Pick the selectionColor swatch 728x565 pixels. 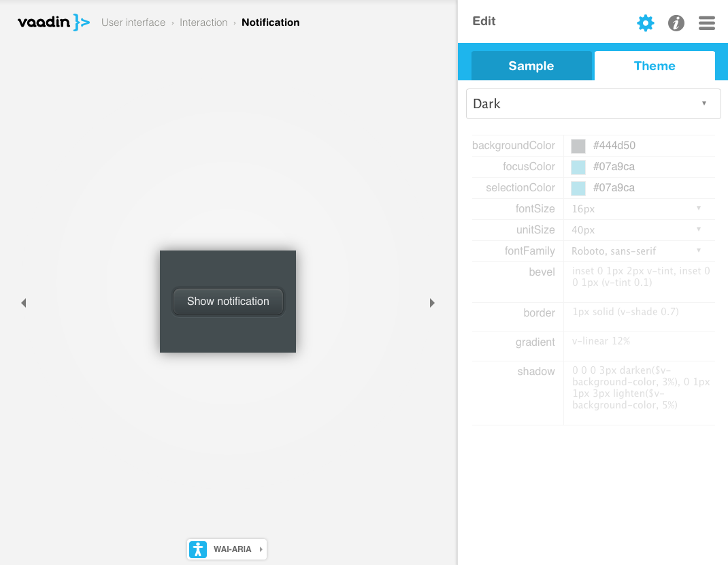[578, 188]
